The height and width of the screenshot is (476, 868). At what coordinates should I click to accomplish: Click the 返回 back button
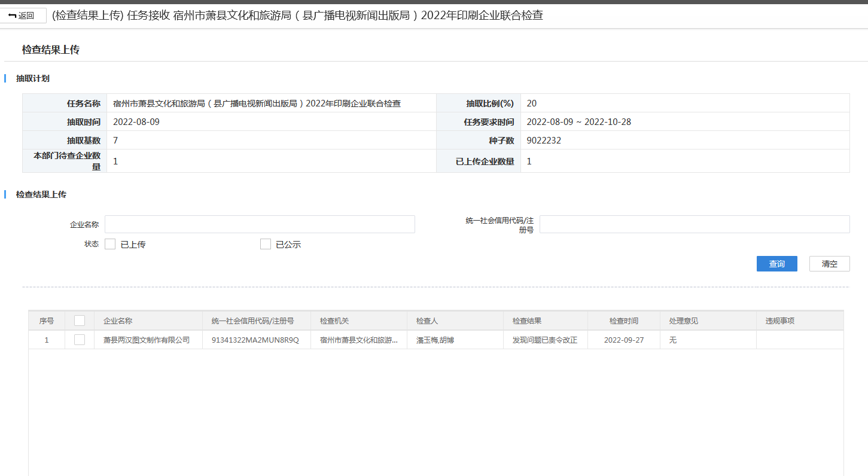click(x=23, y=16)
